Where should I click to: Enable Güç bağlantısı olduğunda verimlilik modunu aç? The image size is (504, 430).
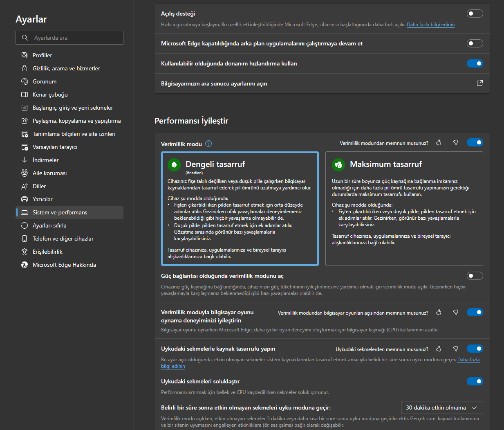[475, 276]
